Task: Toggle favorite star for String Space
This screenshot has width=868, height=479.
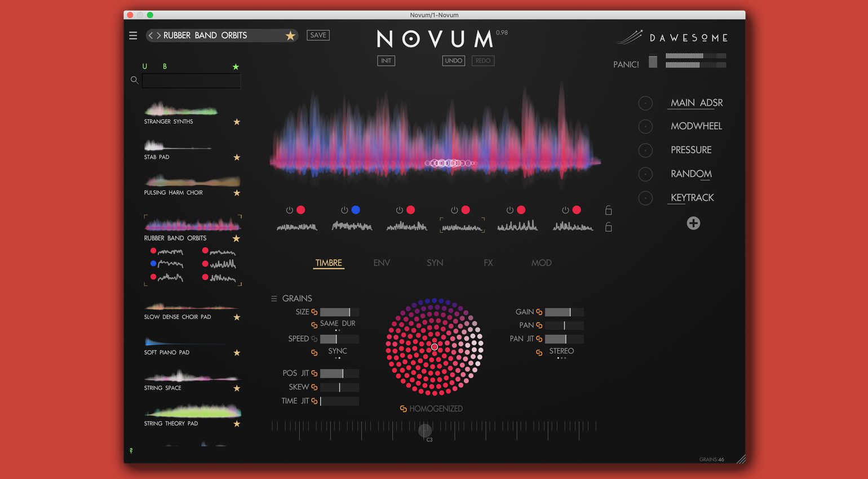Action: coord(237,388)
